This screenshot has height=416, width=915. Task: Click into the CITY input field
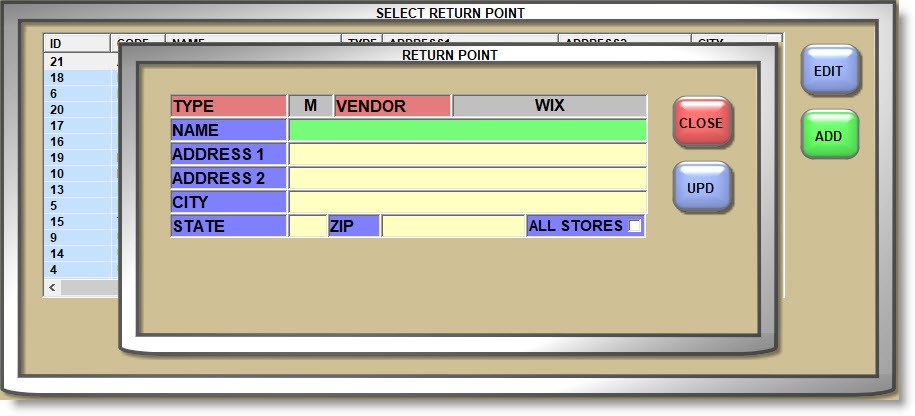tap(467, 202)
